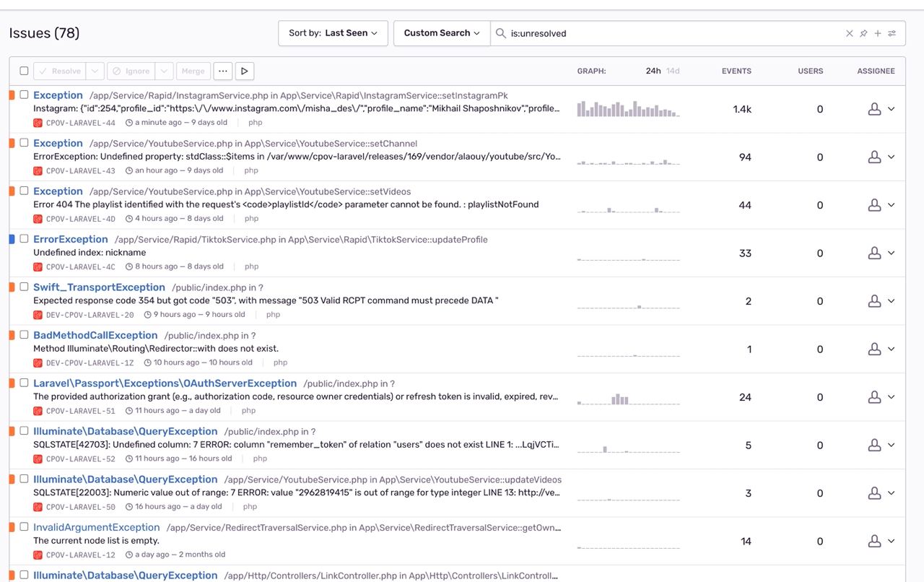Open the Sort by Last Seen dropdown
This screenshot has height=582, width=924.
333,33
